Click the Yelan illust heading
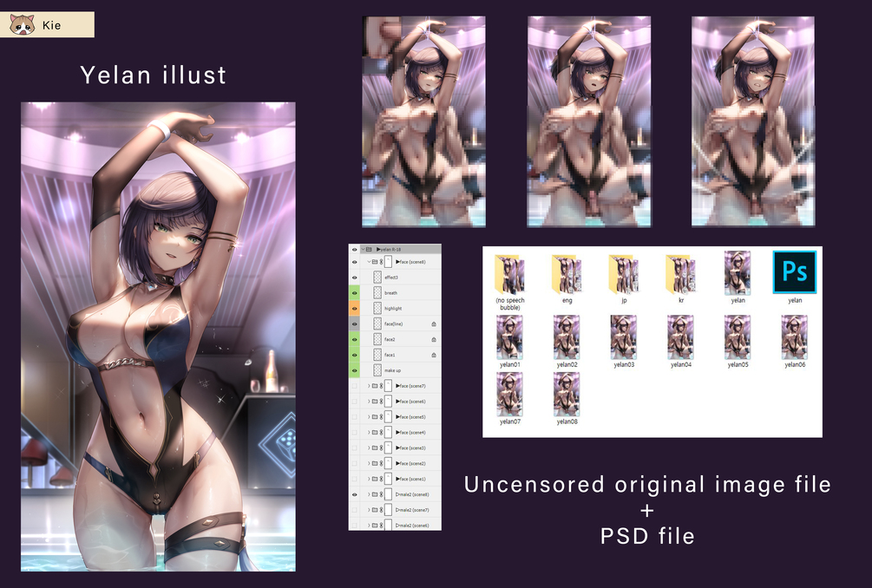 coord(153,75)
